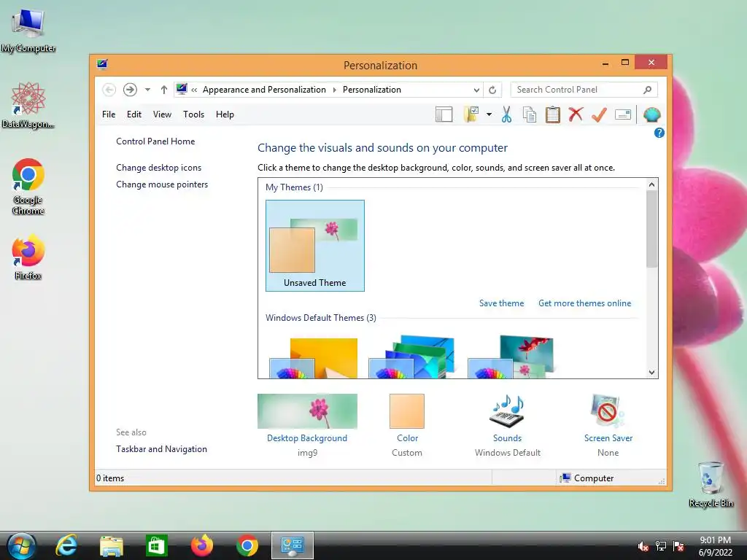Open the File menu

(109, 114)
